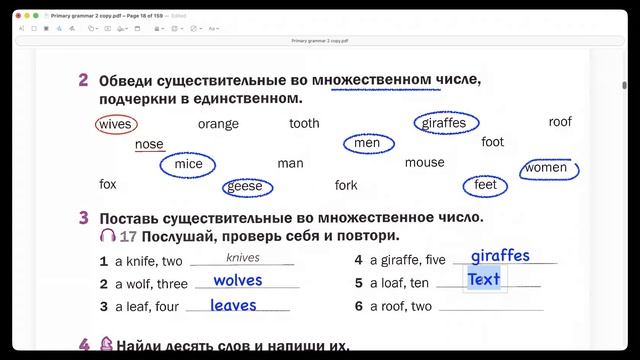Screen dimensions: 640x360
Task: Select the Text Selection tool
Action: click(x=21, y=29)
